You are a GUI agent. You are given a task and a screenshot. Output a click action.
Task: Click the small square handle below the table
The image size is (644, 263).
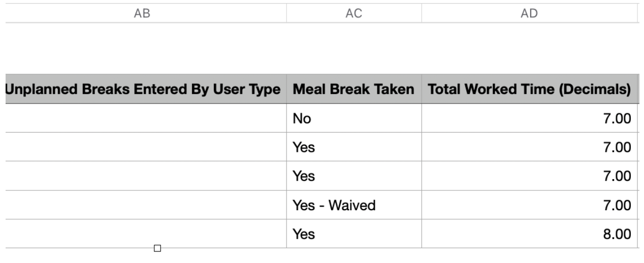157,248
